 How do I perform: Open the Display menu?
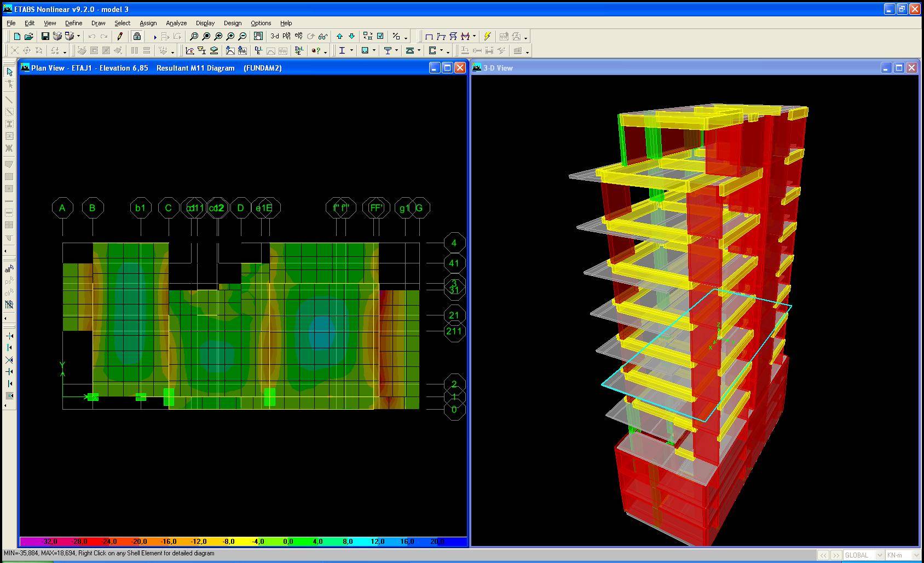click(205, 23)
